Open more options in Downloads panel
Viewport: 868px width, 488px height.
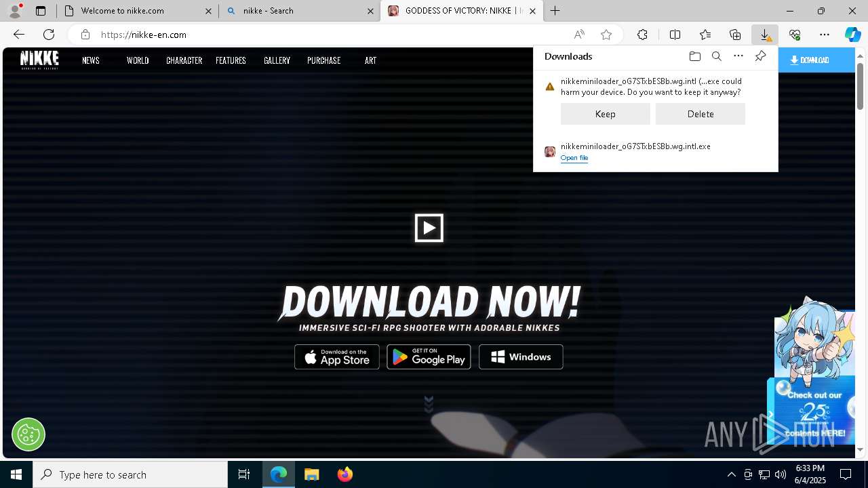point(738,56)
